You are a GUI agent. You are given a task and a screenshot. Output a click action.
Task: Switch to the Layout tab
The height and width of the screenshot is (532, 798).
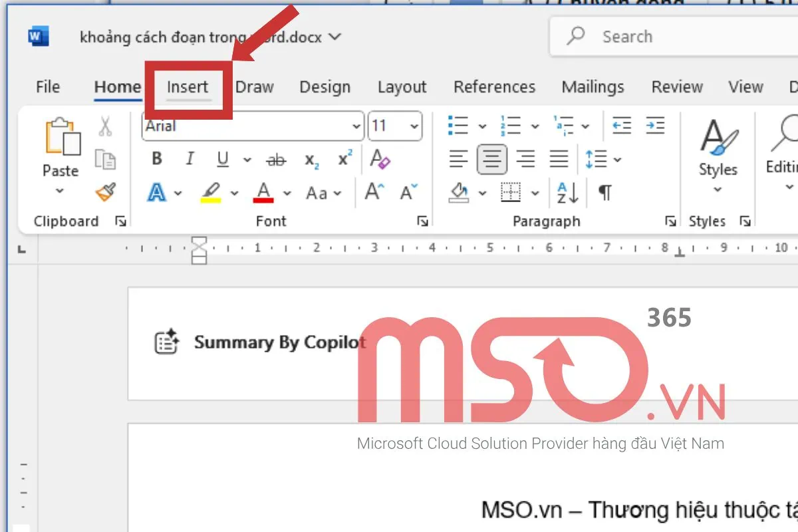coord(402,87)
